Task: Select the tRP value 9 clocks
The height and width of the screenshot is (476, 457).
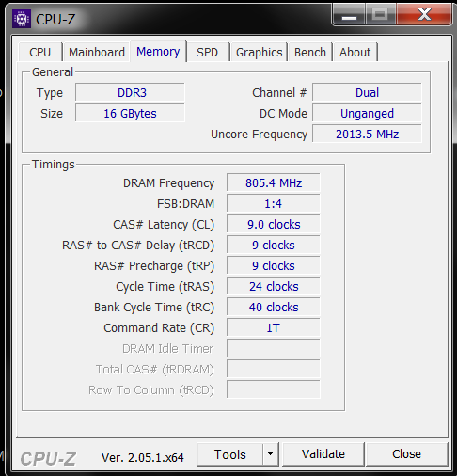Action: (x=274, y=265)
